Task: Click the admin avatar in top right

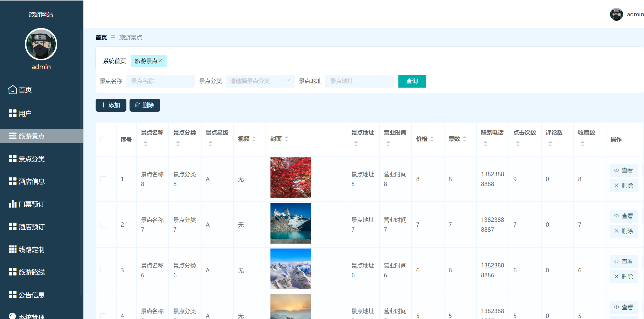Action: [x=616, y=14]
